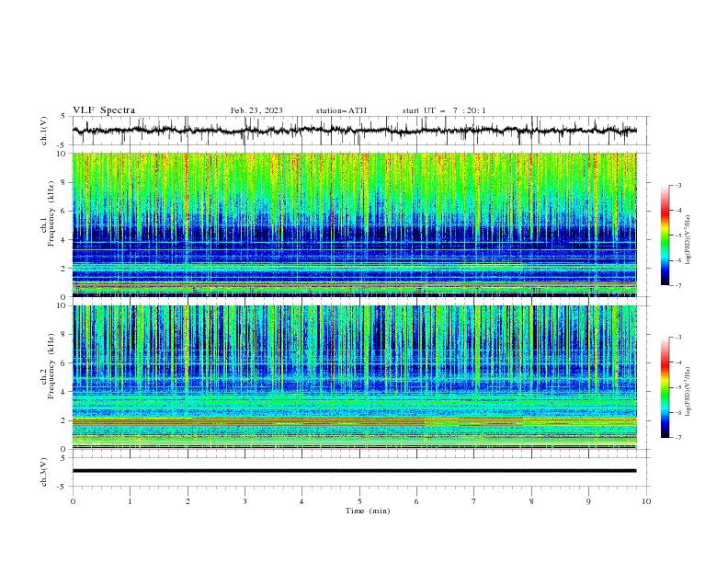Screen dimensions: 728x563
Task: Click the 'station=ATH' label
Action: 341,110
